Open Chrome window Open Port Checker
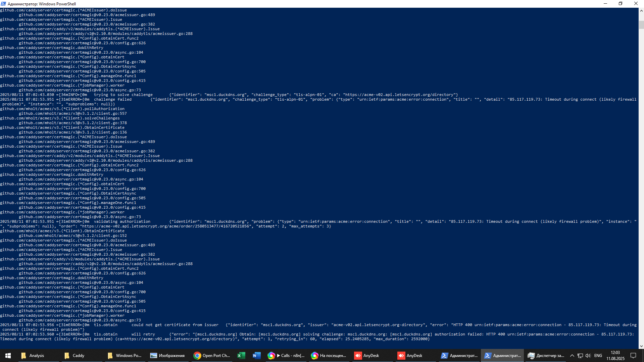This screenshot has height=362, width=644. pos(212,356)
